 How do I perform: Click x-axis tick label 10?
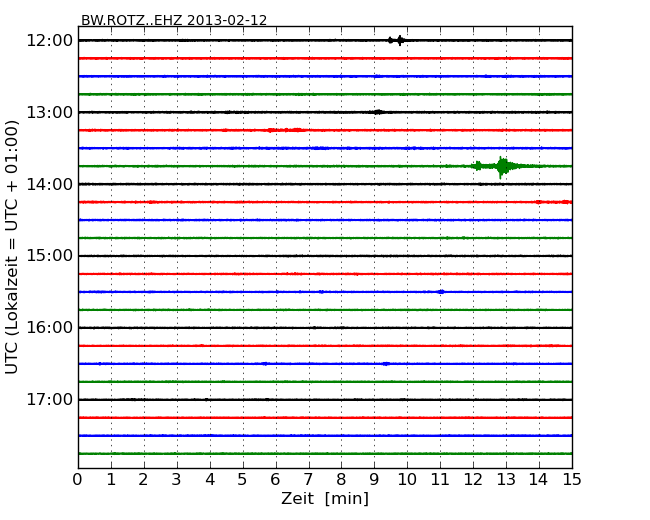click(407, 480)
